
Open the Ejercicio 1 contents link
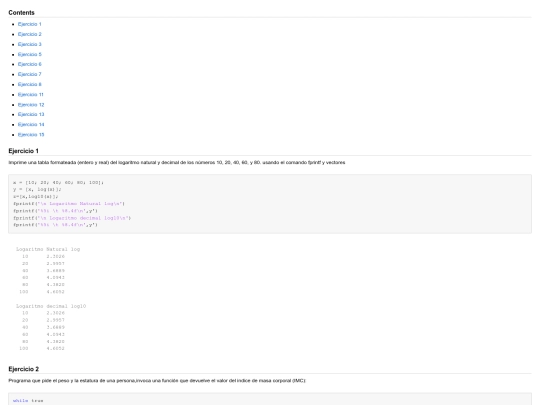coord(30,24)
